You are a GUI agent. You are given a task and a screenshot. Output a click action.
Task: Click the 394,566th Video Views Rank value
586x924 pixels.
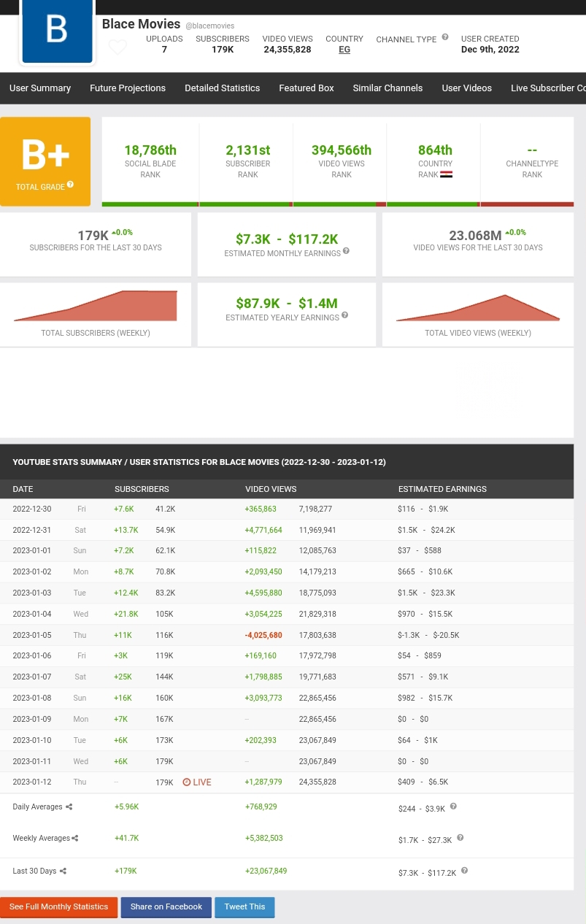[342, 150]
